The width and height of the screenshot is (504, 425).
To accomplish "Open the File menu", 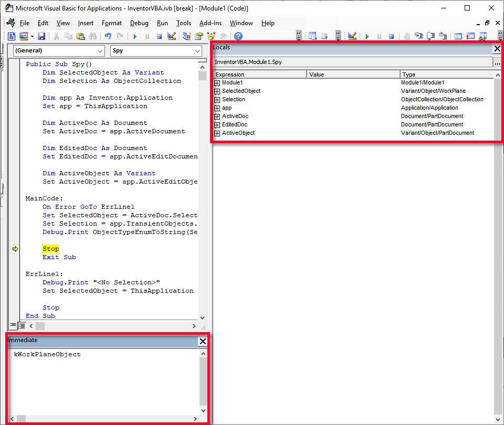I will (25, 23).
